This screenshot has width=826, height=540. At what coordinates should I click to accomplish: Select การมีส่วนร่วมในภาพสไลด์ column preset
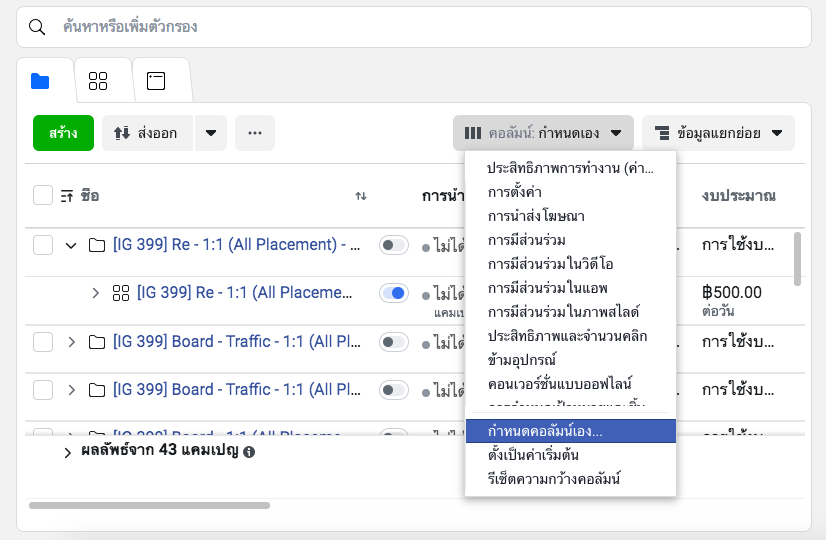click(x=571, y=312)
